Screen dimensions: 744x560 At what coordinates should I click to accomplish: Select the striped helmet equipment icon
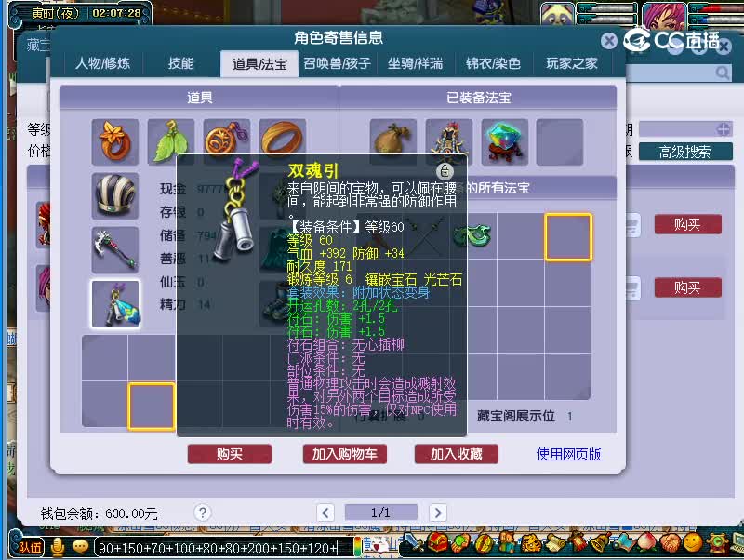click(x=115, y=195)
